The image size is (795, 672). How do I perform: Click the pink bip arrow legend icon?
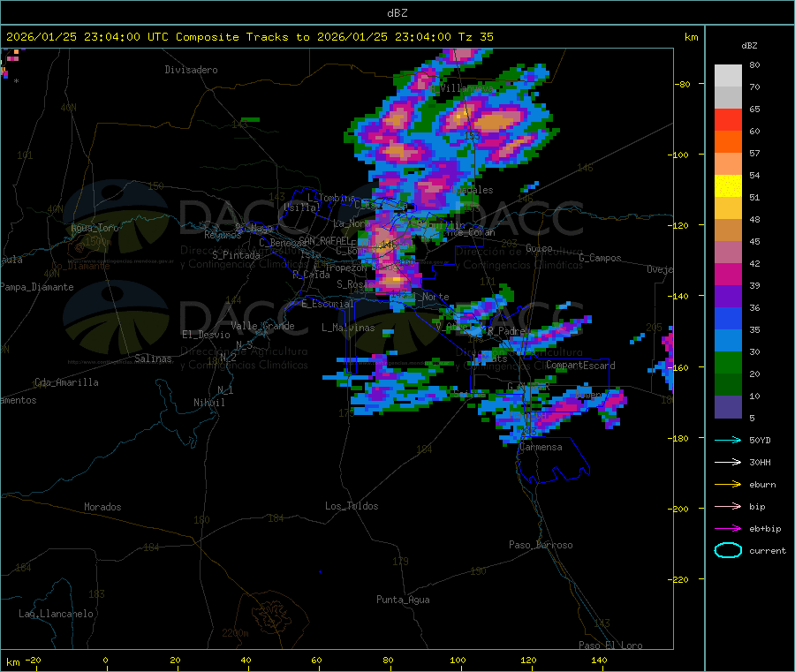728,506
